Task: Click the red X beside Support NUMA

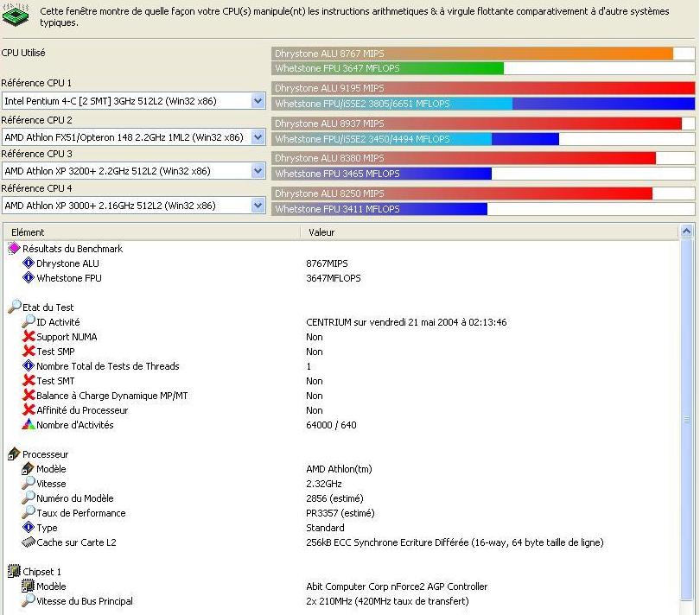Action: click(x=29, y=336)
